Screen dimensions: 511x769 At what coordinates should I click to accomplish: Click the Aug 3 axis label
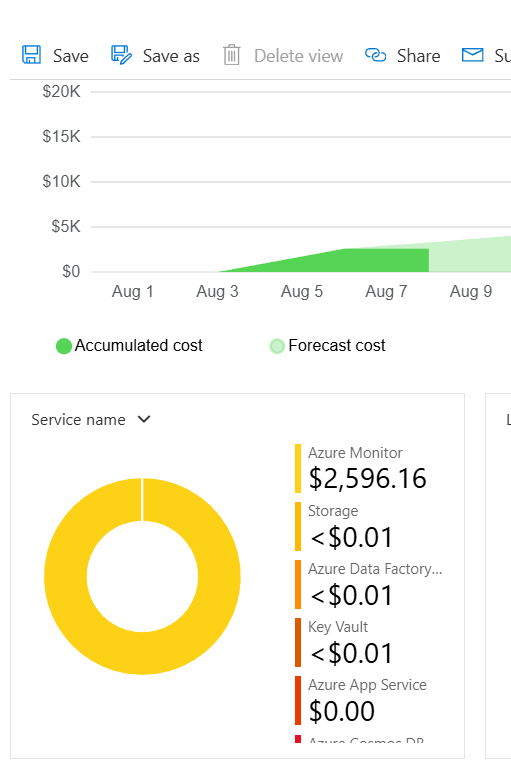pyautogui.click(x=217, y=291)
